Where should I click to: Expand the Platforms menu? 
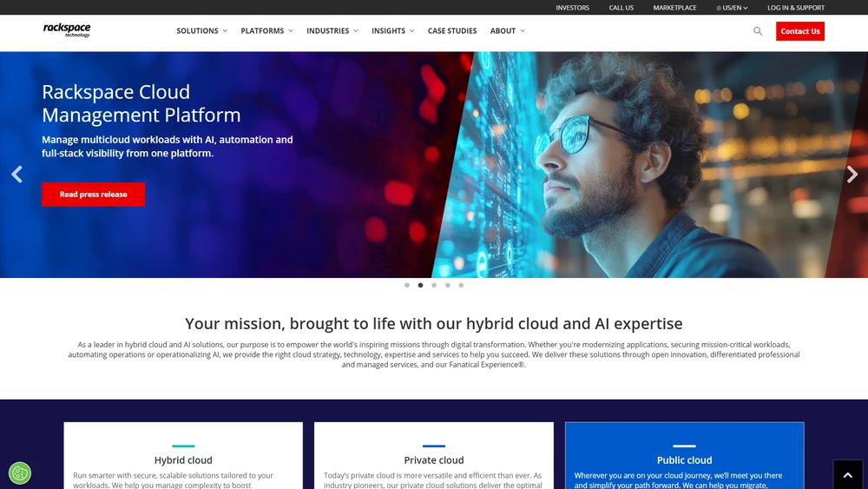coord(266,31)
